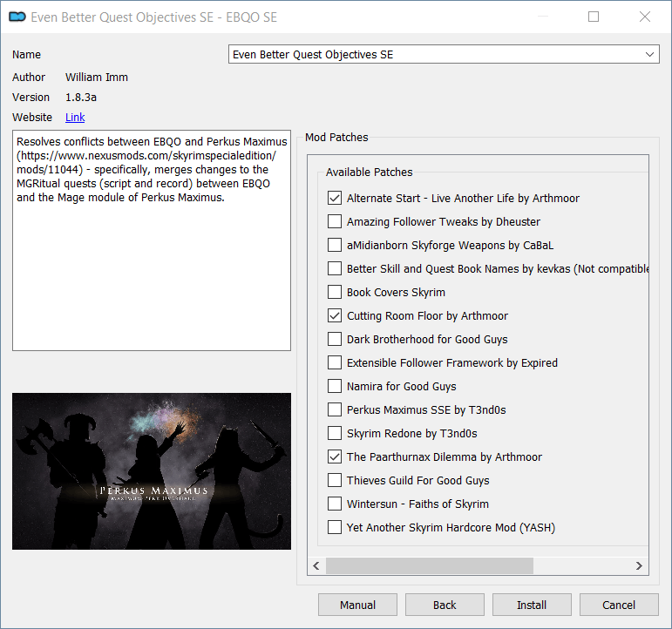Click the left arrow of horizontal scrollbar
The width and height of the screenshot is (672, 629).
pos(316,565)
